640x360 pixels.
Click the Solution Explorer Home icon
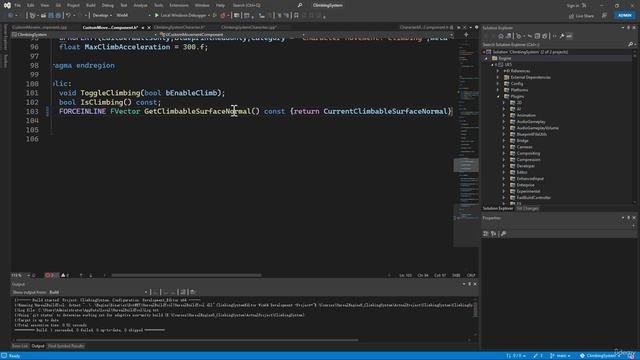[x=501, y=36]
